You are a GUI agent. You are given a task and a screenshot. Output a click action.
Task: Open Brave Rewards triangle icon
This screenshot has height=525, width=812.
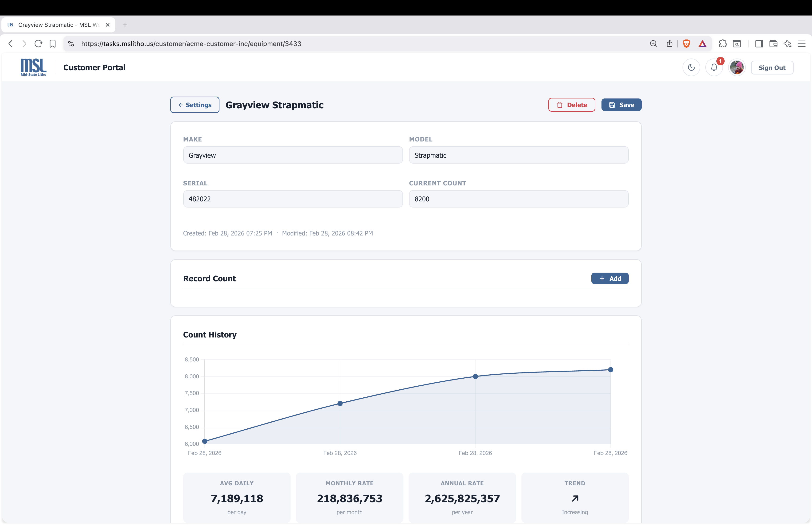point(703,44)
